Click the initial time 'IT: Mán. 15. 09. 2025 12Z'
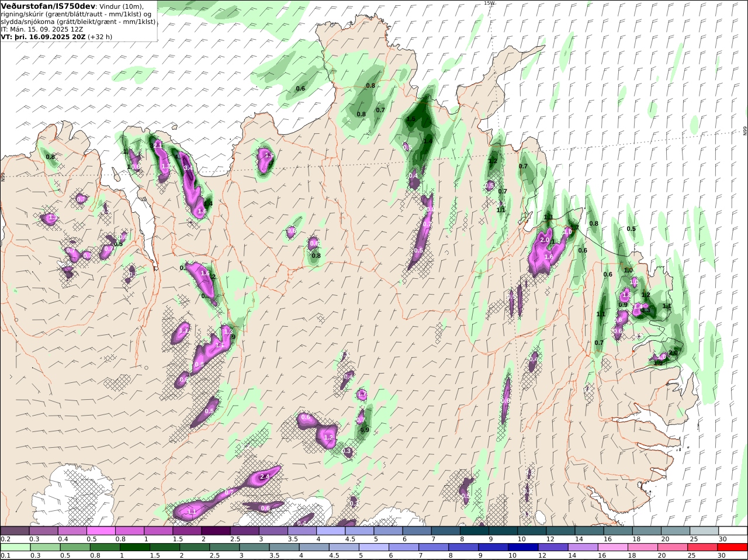 click(41, 29)
